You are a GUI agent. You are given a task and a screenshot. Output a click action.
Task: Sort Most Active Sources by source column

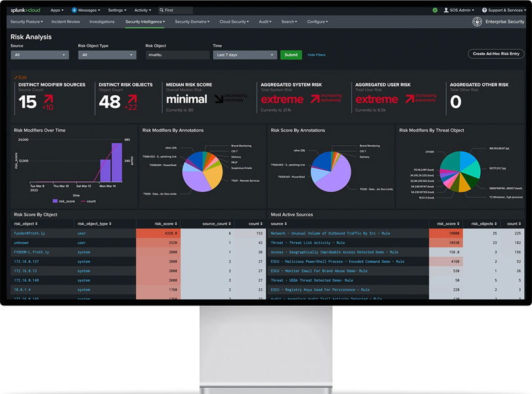pos(279,224)
